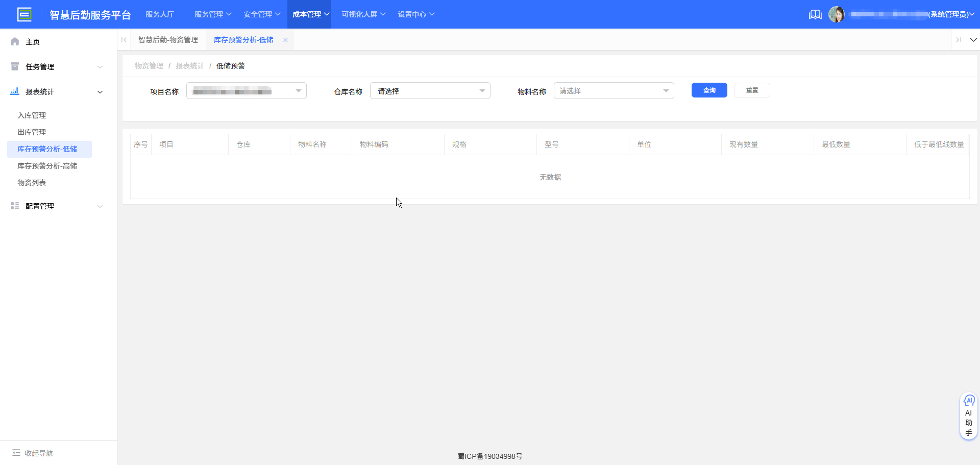
Task: Click the 重置 reset button
Action: [x=752, y=90]
